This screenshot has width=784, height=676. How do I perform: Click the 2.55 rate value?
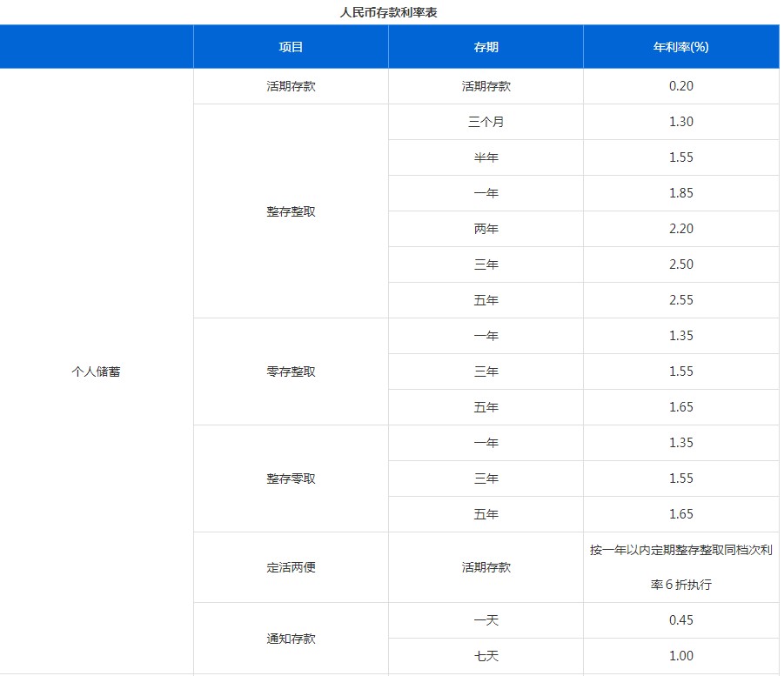tap(681, 300)
